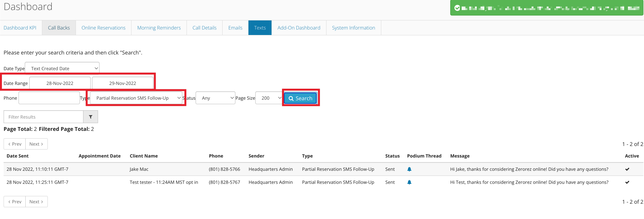
Task: Click the bottom Next pagination button
Action: pos(36,201)
